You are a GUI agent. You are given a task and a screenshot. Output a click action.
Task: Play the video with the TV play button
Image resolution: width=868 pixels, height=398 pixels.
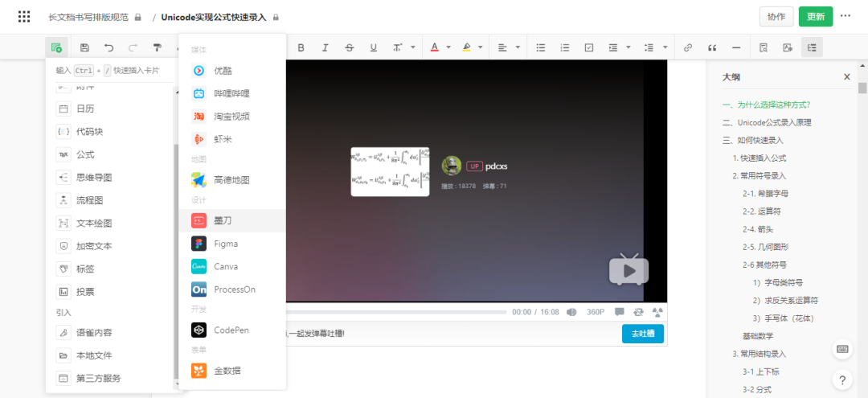(628, 269)
